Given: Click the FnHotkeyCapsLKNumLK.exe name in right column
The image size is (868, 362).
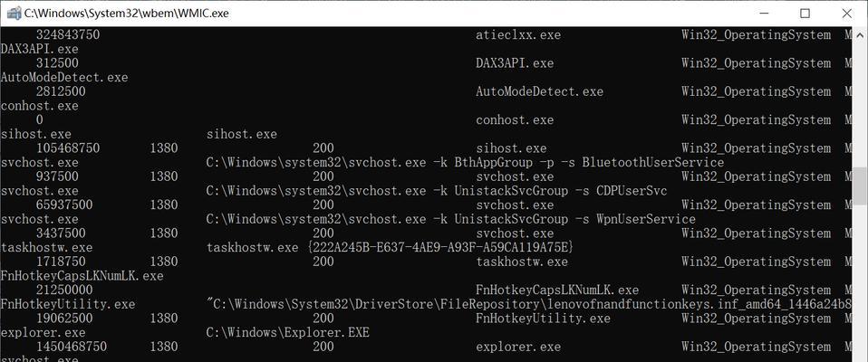Looking at the screenshot, I should pos(557,291).
